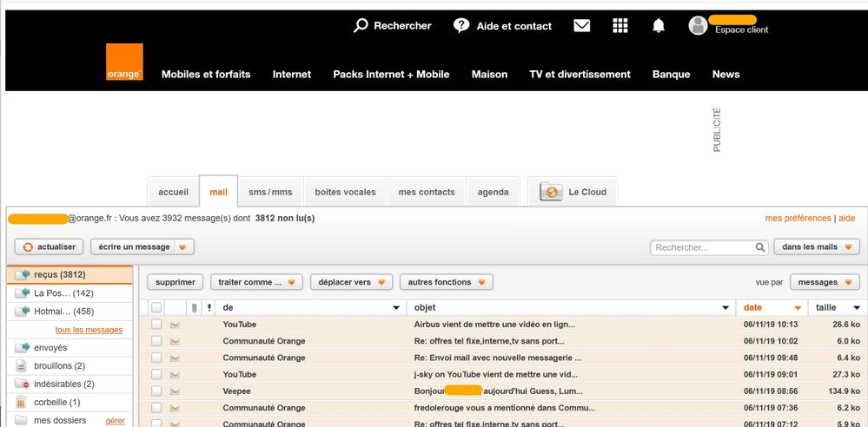The height and width of the screenshot is (427, 868).
Task: Open notifications bell icon
Action: (659, 25)
